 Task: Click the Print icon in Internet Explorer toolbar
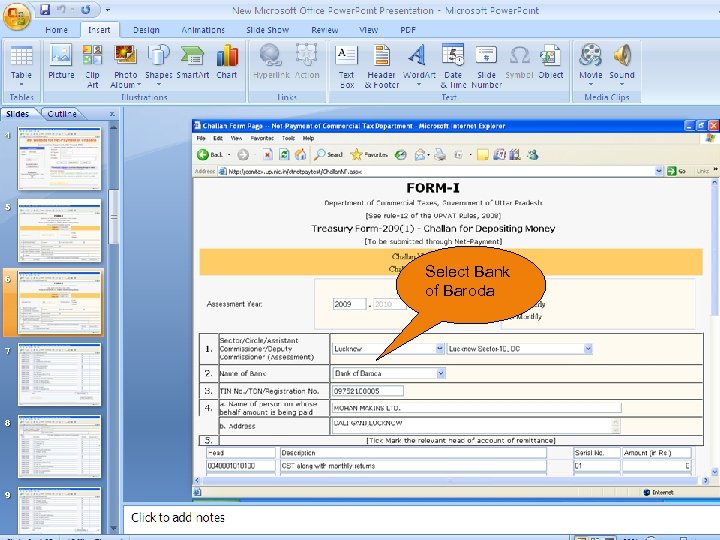[440, 155]
